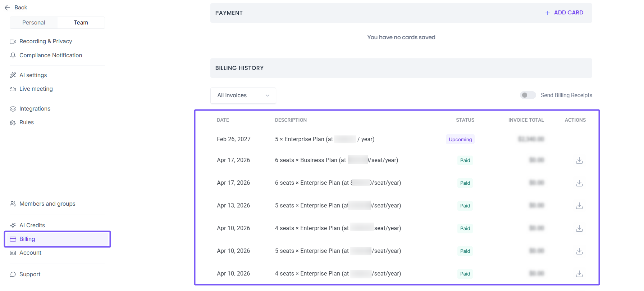
Task: Download the 6 seats Business Plan invoice
Action: coord(579,160)
